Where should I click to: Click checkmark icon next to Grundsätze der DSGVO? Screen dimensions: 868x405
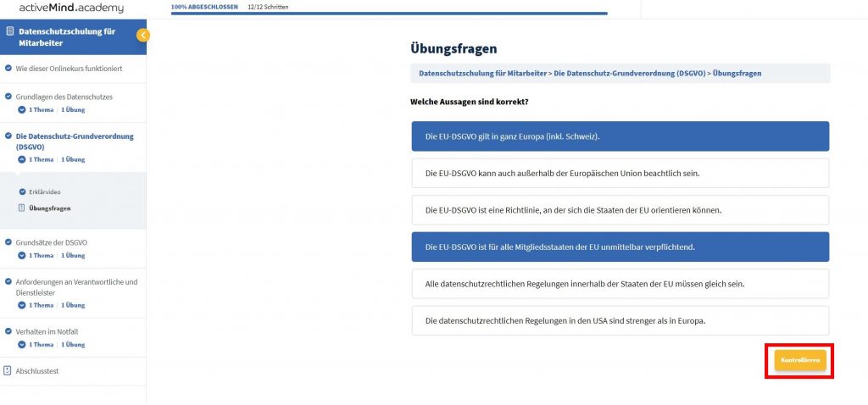point(8,242)
